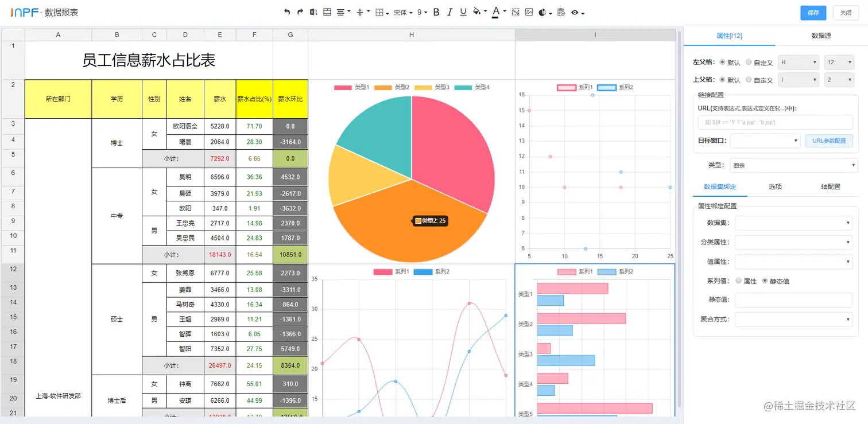
Task: Click the font color letter A icon
Action: [495, 12]
